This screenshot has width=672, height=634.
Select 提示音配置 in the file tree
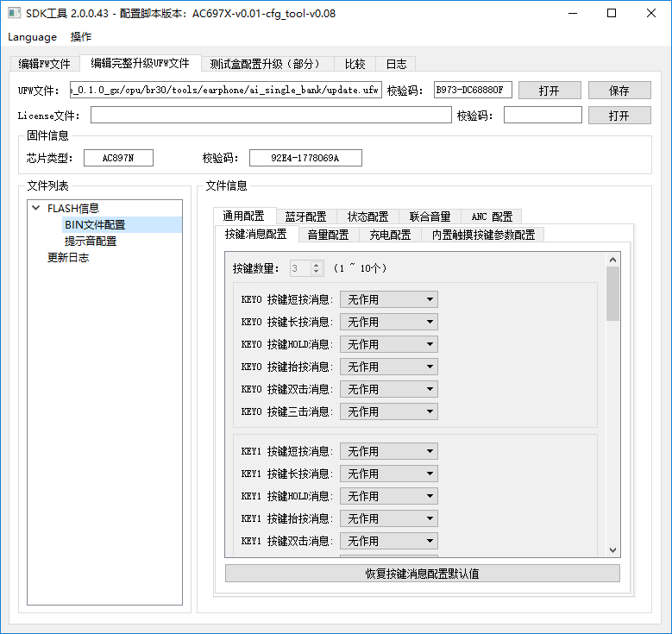tap(91, 241)
